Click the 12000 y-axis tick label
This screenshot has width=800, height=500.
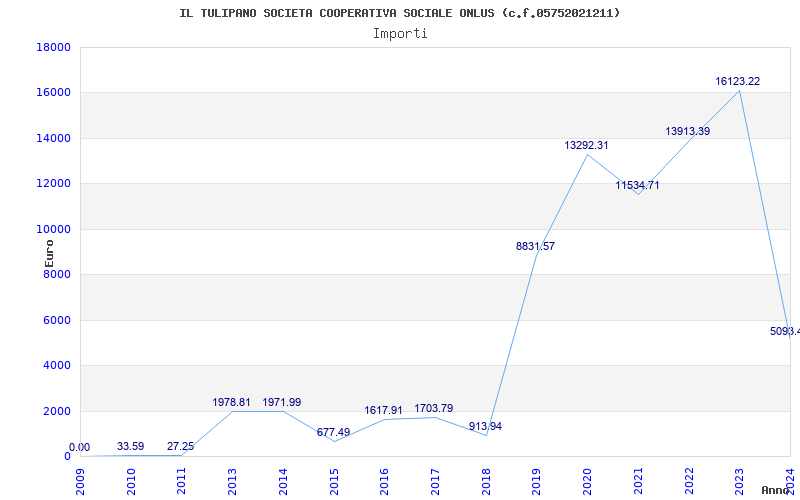pos(53,184)
